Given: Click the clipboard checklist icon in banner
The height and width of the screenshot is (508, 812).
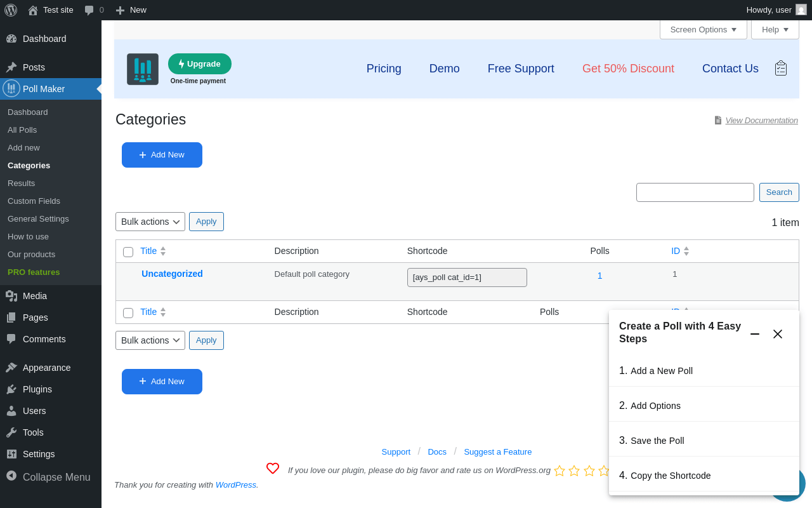Looking at the screenshot, I should click(781, 68).
